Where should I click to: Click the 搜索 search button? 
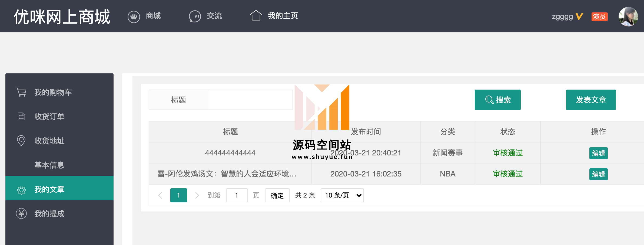point(498,100)
